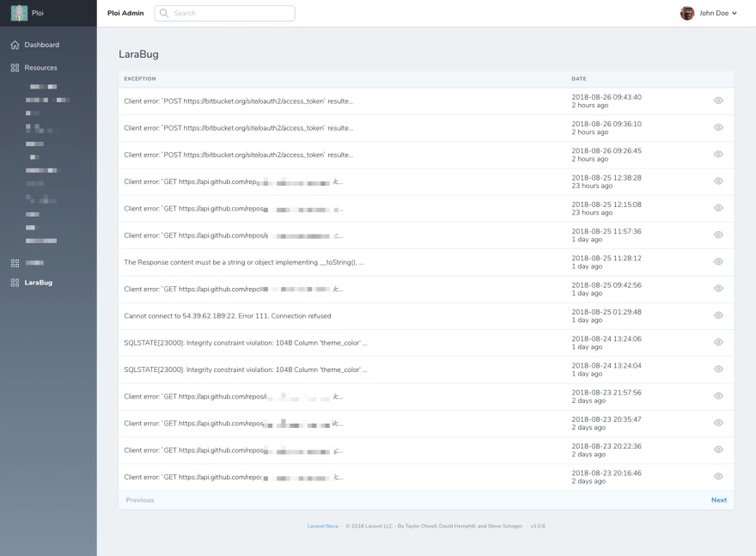Click the 2018-08-25 01:29:48 date cell
The image size is (756, 556).
(x=607, y=316)
